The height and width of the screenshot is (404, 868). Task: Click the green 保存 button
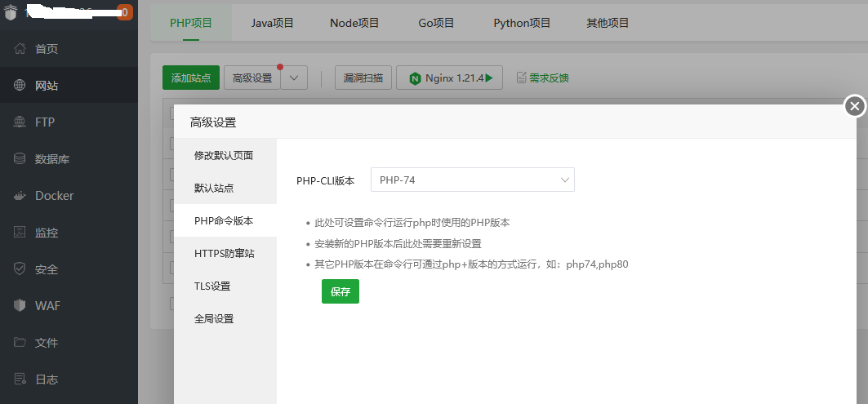340,291
